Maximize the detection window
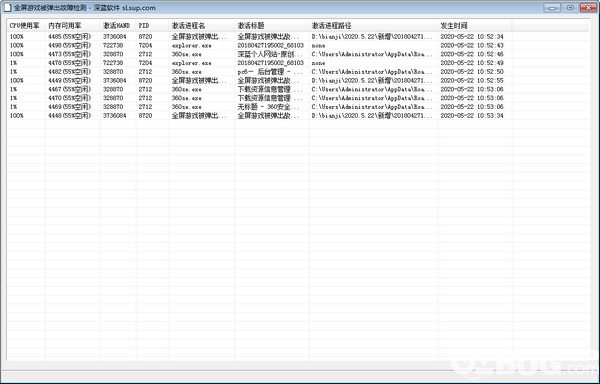Viewport: 600px width, 384px height. click(x=570, y=8)
